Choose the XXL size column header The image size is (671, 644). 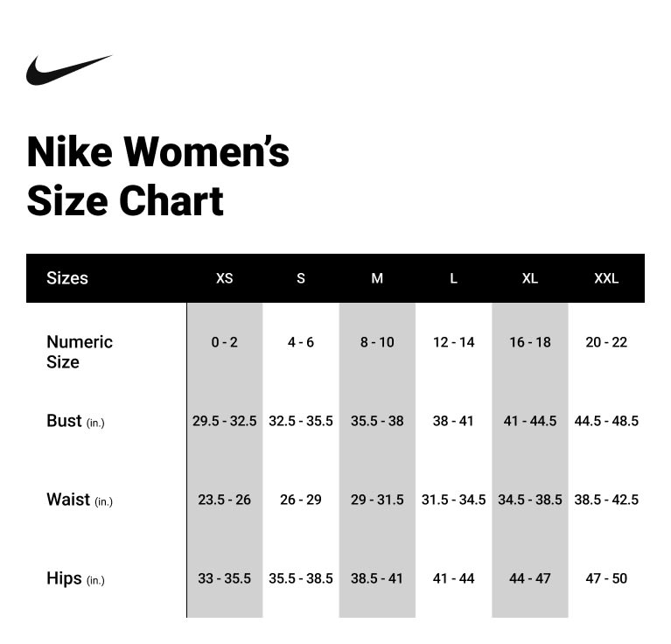[606, 278]
